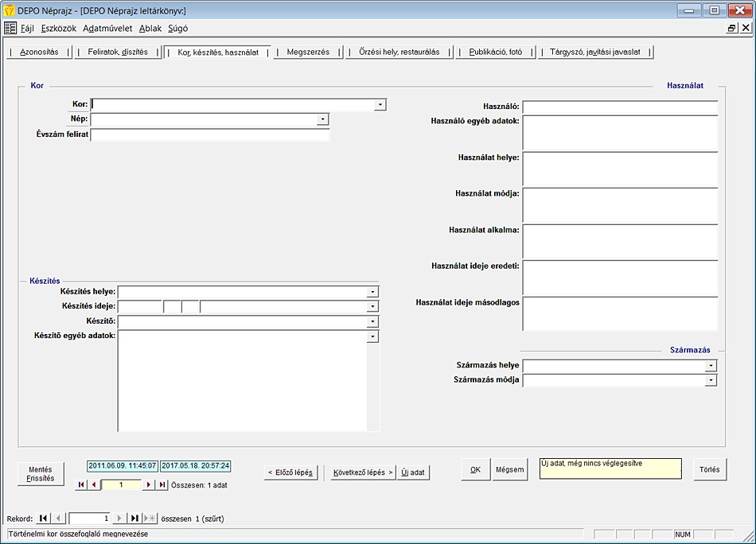The height and width of the screenshot is (544, 756).
Task: Click the first Készítés ideje date box
Action: [x=140, y=306]
